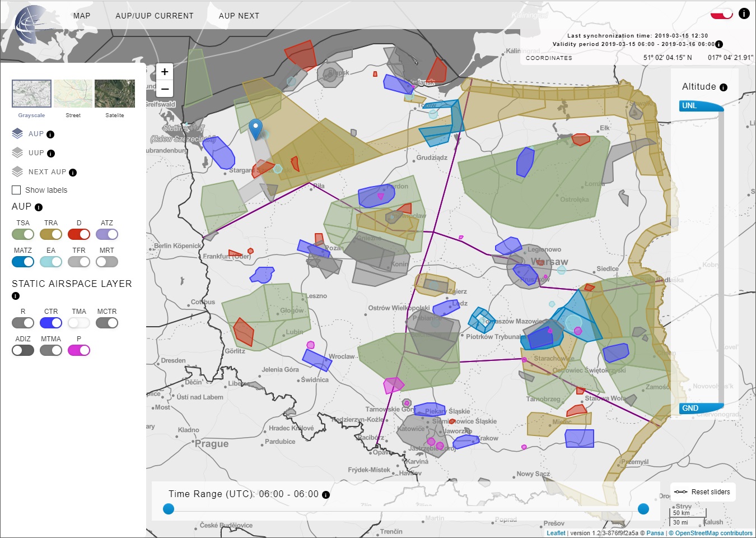
Task: Click the Wroclaw city label
Action: pos(342,356)
